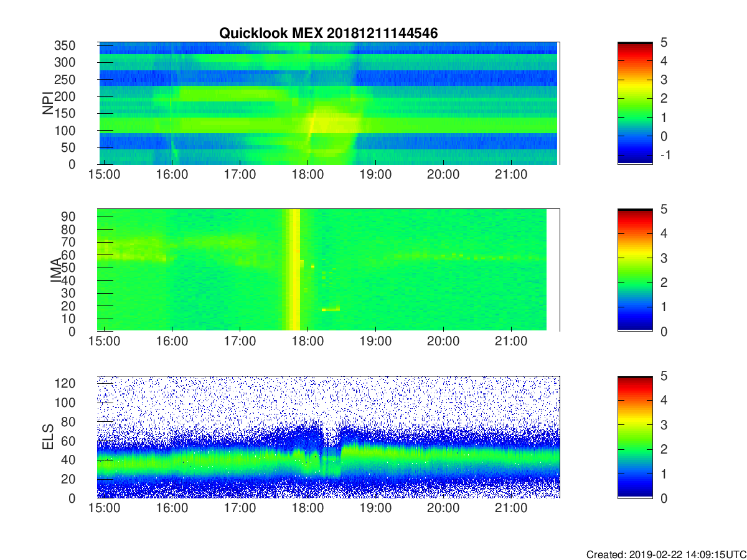Screen dimensions: 747x560
Task: Pick the ELS panel's color scale bar
Action: point(635,437)
